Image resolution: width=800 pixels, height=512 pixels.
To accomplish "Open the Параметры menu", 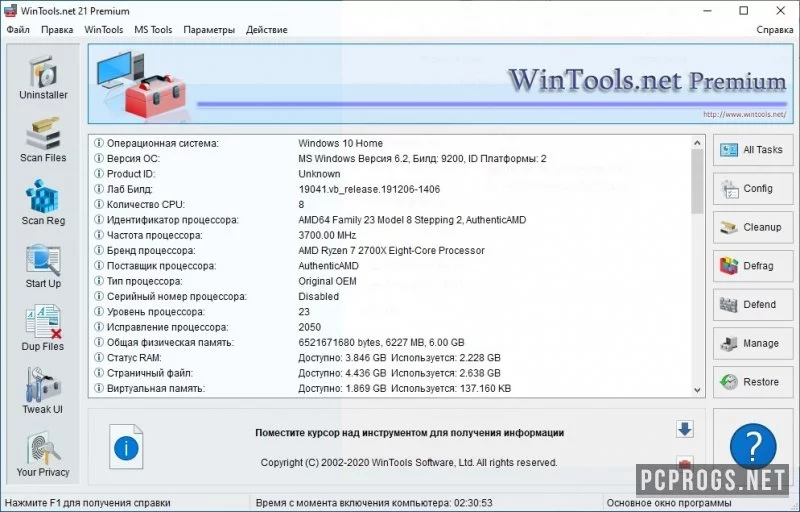I will (x=209, y=30).
